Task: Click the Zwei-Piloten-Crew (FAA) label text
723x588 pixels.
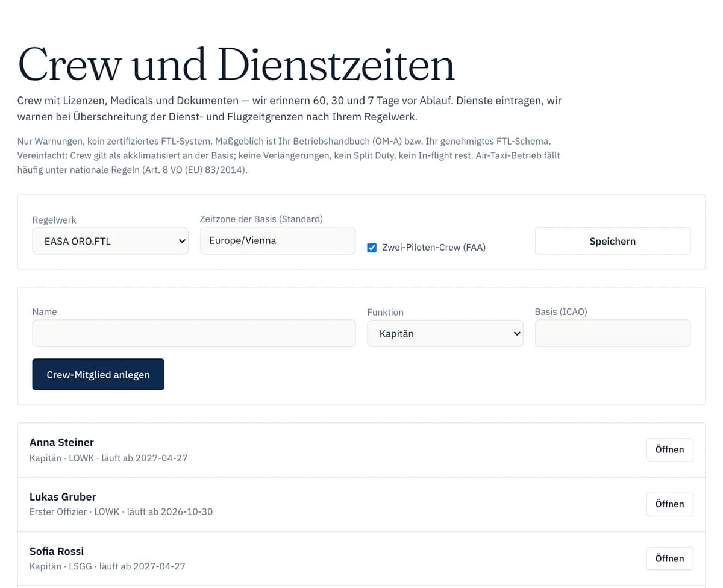Action: (434, 248)
